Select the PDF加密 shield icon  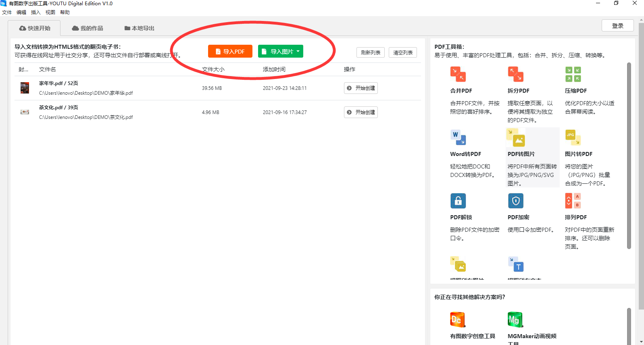[515, 201]
